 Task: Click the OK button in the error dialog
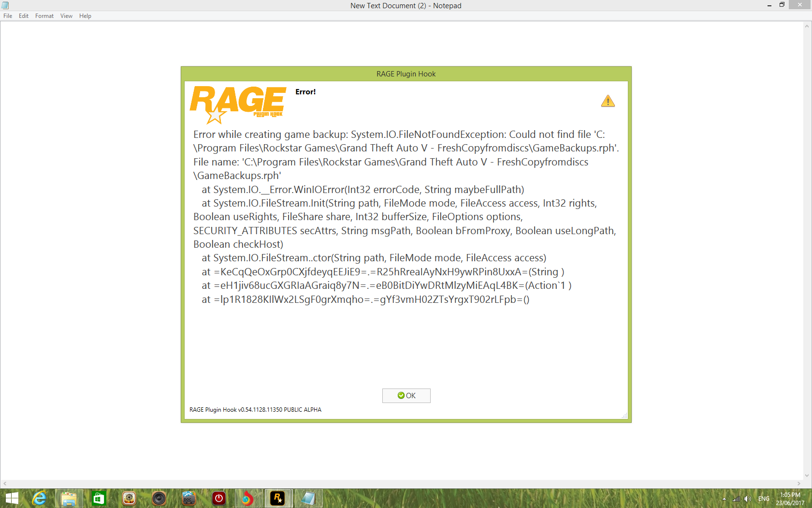406,396
